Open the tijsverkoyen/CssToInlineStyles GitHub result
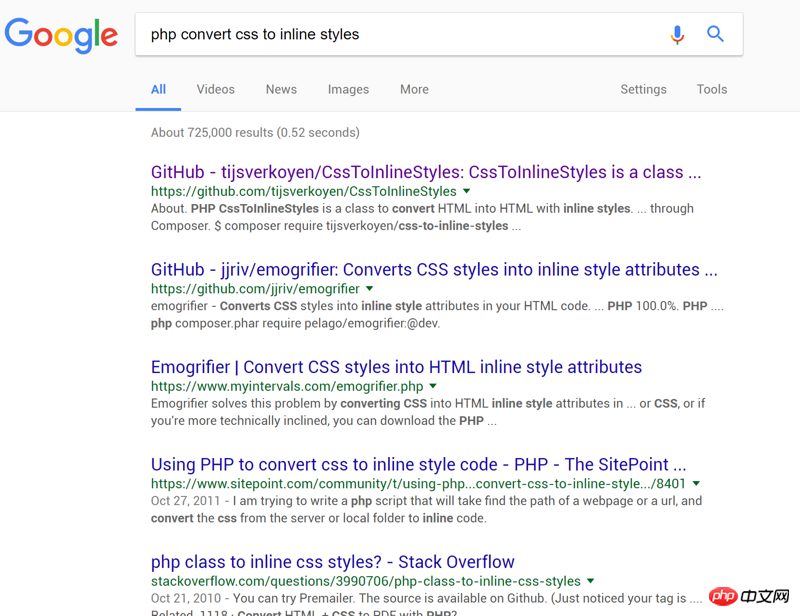The image size is (800, 616). click(x=426, y=172)
